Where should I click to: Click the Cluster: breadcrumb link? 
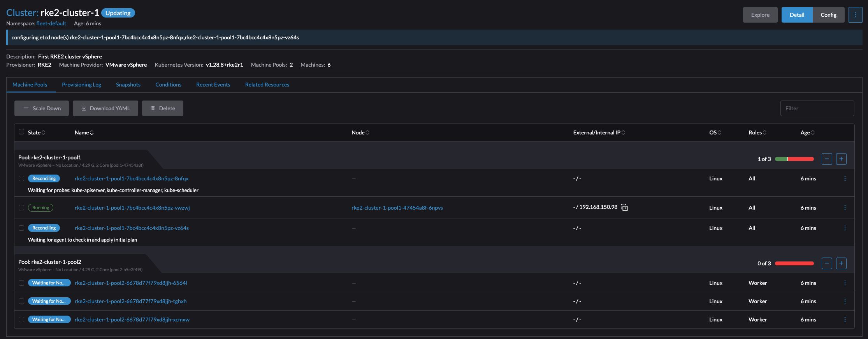tap(22, 13)
